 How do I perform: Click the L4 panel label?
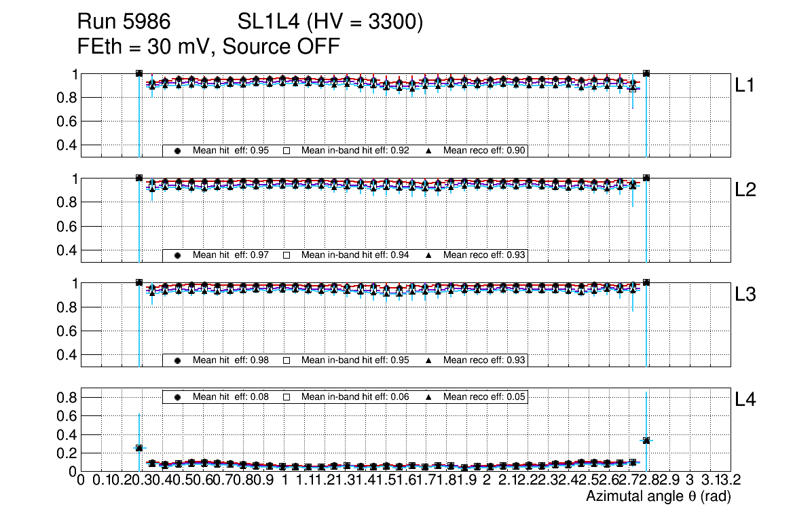click(x=745, y=400)
